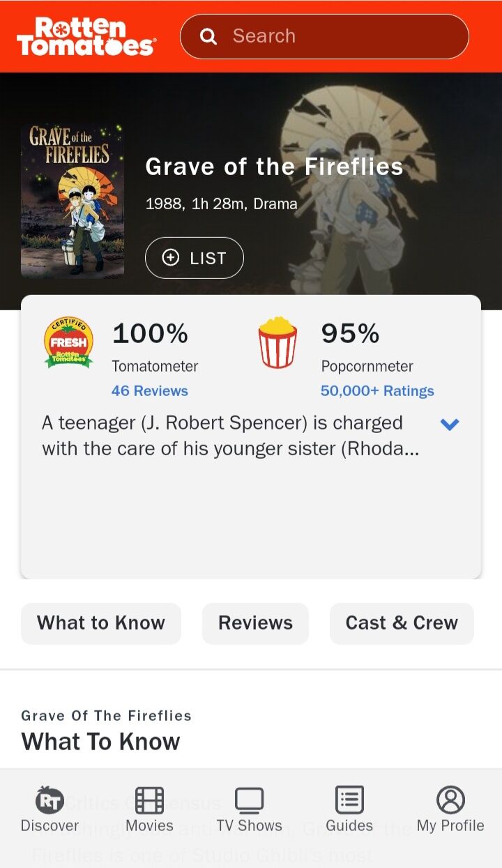Tap the search magnifier icon

pos(208,36)
